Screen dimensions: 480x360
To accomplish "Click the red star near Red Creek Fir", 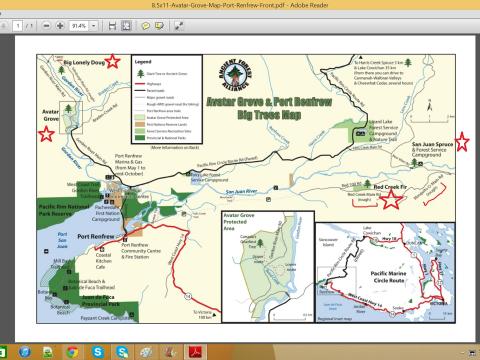I will click(x=391, y=200).
